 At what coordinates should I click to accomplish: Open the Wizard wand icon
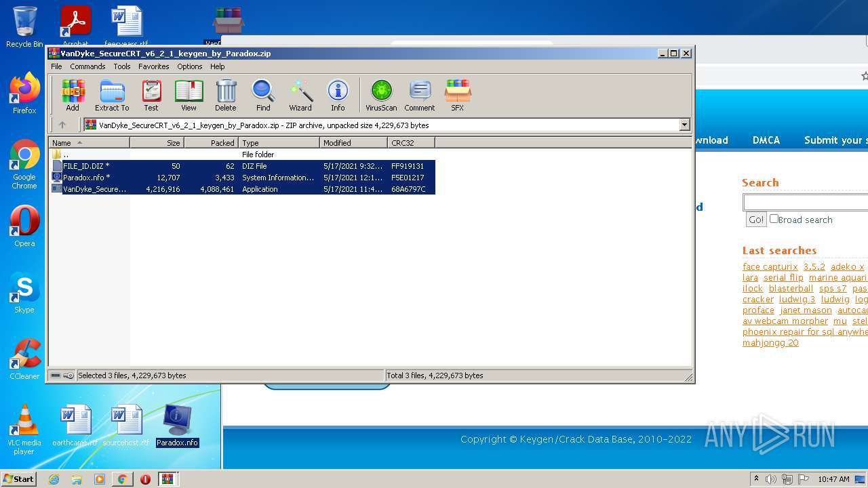coord(300,95)
